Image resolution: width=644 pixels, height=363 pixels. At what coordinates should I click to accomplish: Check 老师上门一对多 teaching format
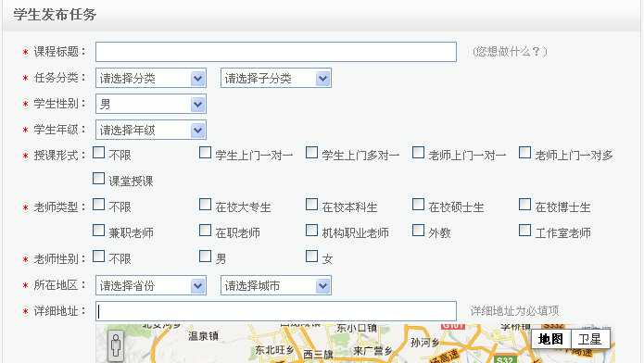[x=524, y=153]
